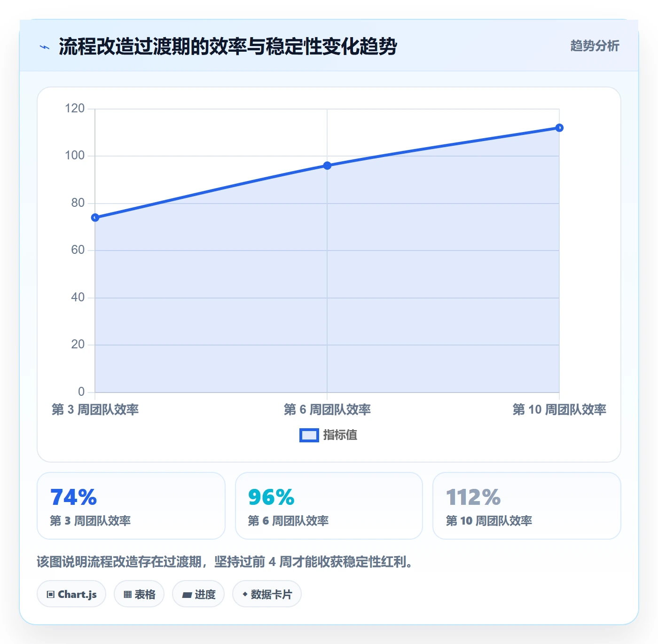
Task: Click the Chart.js tag square icon
Action: point(51,595)
